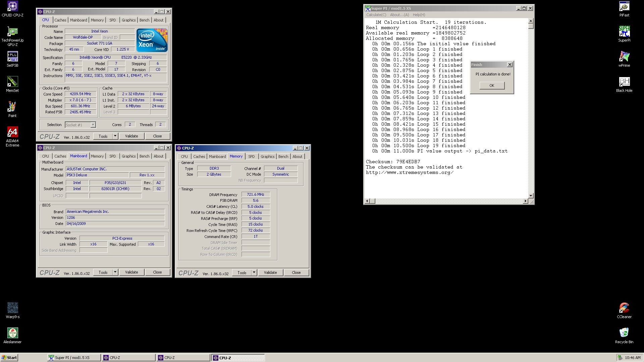Click the motherboard Model P5K3 Deluxe field
The height and width of the screenshot is (362, 644).
pyautogui.click(x=97, y=175)
